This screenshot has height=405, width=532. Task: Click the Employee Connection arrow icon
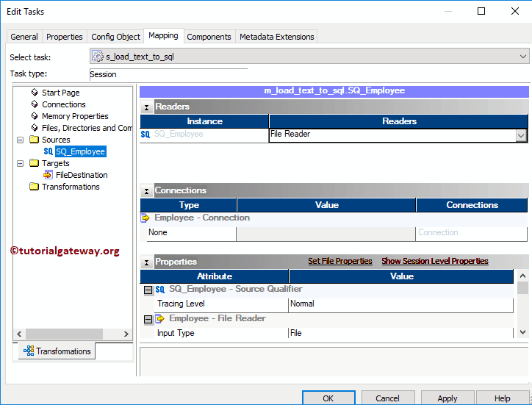(145, 218)
